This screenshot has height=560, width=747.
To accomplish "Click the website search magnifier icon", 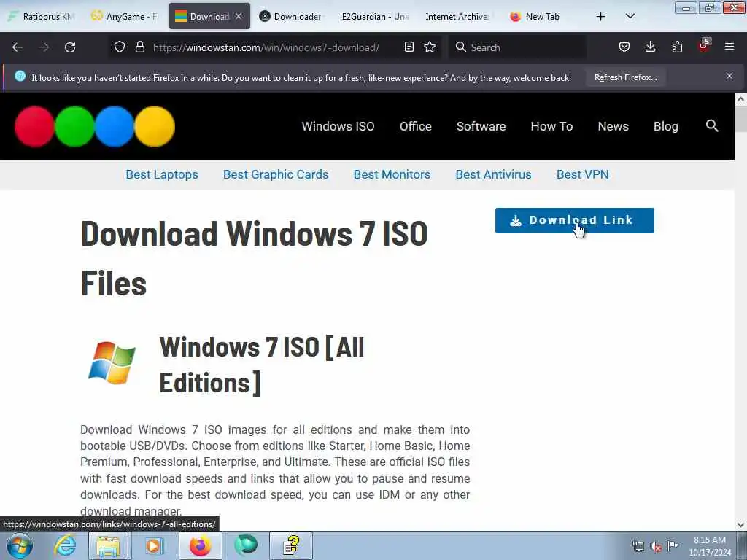I will point(712,125).
